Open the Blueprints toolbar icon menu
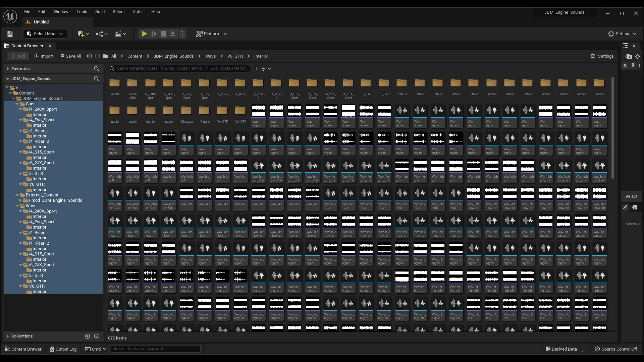This screenshot has height=362, width=644. tap(101, 34)
